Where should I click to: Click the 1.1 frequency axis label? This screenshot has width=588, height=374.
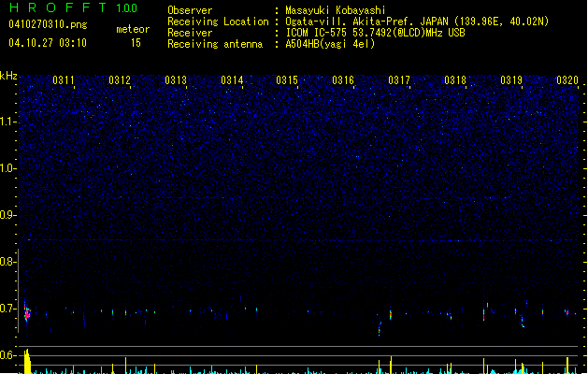7,122
